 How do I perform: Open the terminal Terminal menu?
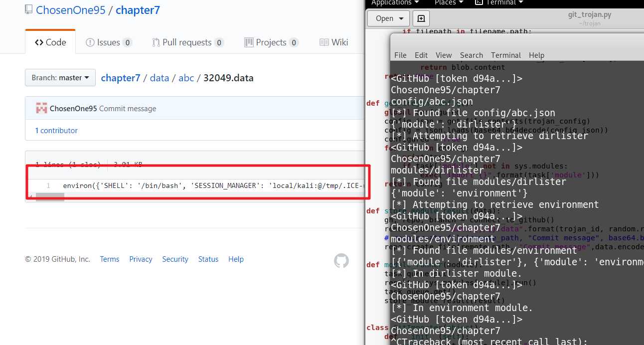click(506, 55)
